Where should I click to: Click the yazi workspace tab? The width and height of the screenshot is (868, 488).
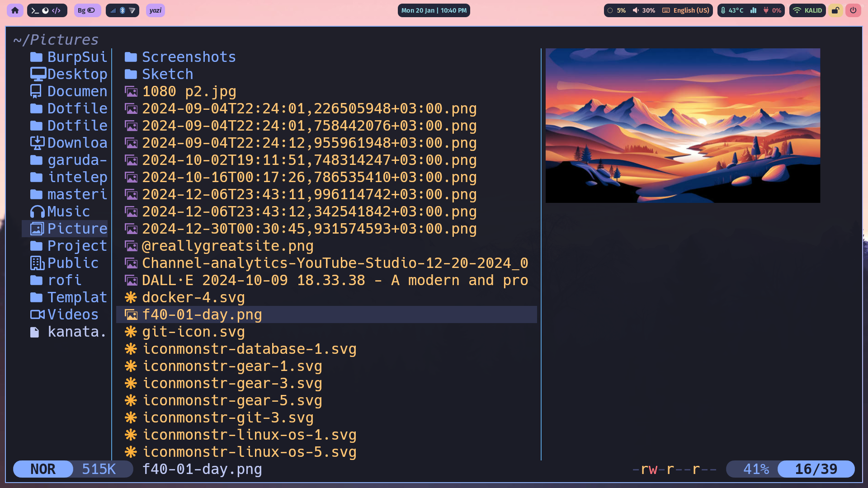click(x=156, y=10)
